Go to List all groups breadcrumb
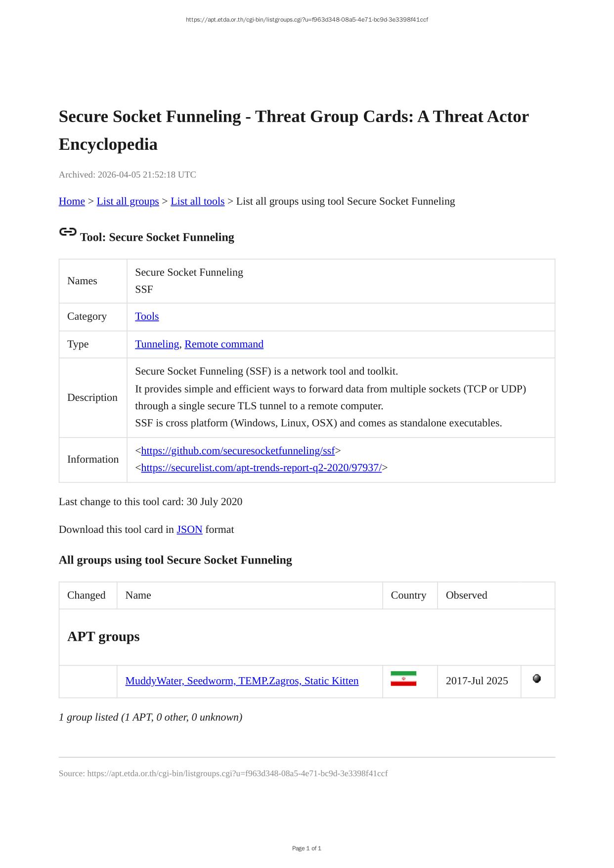Image resolution: width=614 pixels, height=868 pixels. [x=128, y=201]
